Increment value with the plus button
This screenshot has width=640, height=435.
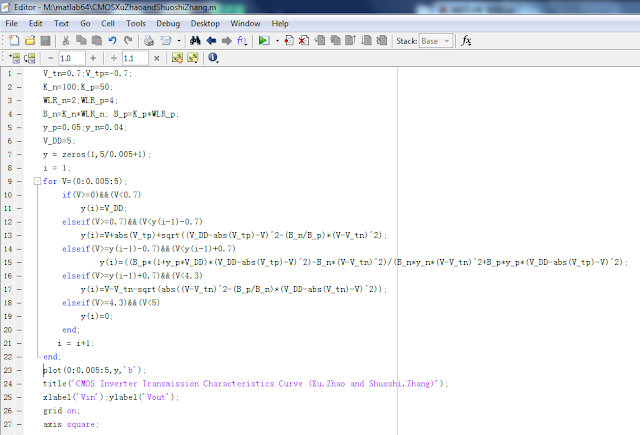click(93, 58)
